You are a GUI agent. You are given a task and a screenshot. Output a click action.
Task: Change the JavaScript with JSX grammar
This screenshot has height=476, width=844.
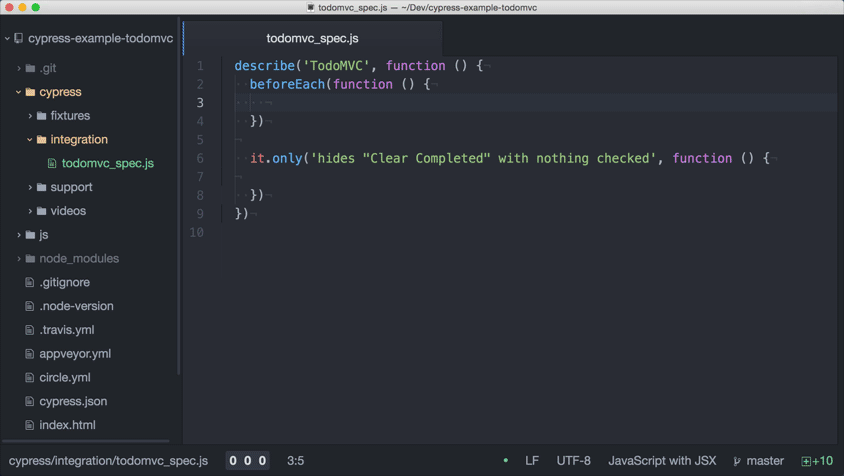tap(662, 461)
